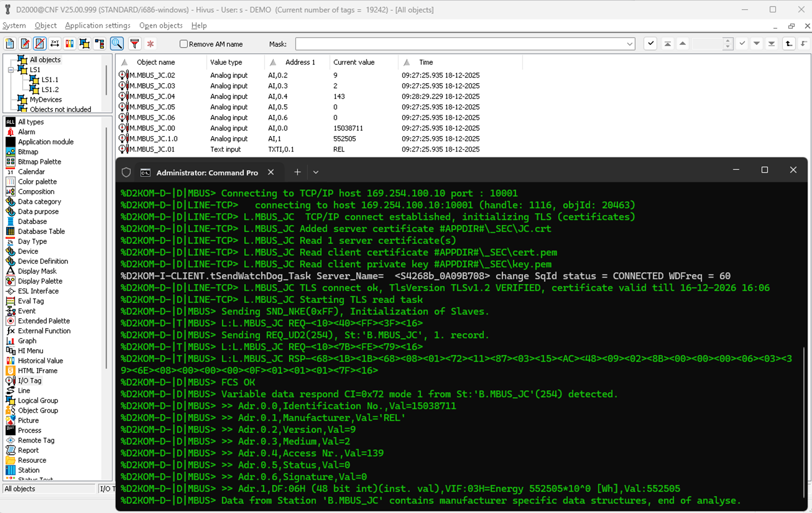812x513 pixels.
Task: Enable the Remove AM name checkbox
Action: click(x=183, y=44)
